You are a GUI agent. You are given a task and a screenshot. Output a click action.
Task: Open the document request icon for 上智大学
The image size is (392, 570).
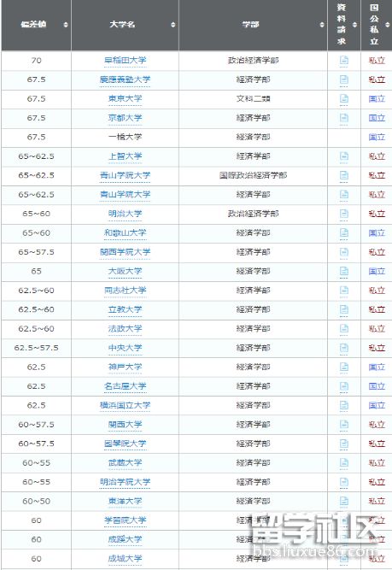tap(343, 156)
